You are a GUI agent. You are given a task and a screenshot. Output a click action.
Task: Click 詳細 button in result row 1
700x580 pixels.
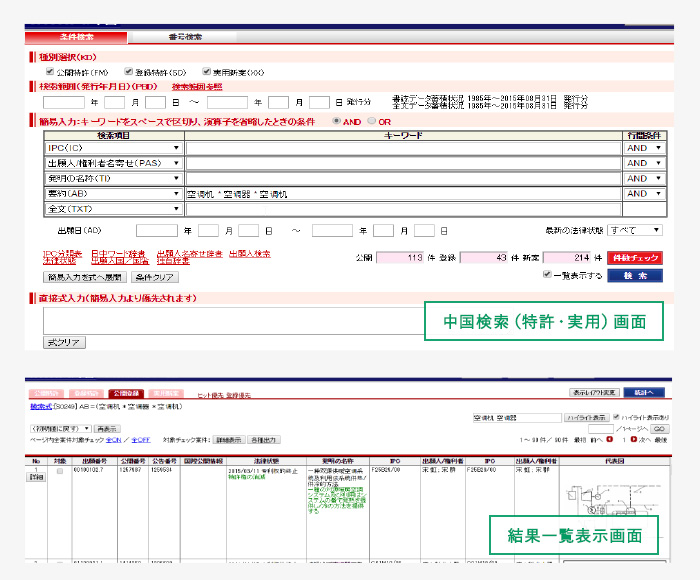[36, 477]
